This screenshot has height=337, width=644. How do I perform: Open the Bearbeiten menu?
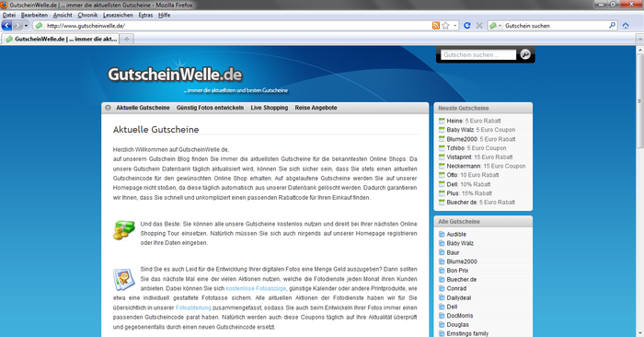click(35, 16)
